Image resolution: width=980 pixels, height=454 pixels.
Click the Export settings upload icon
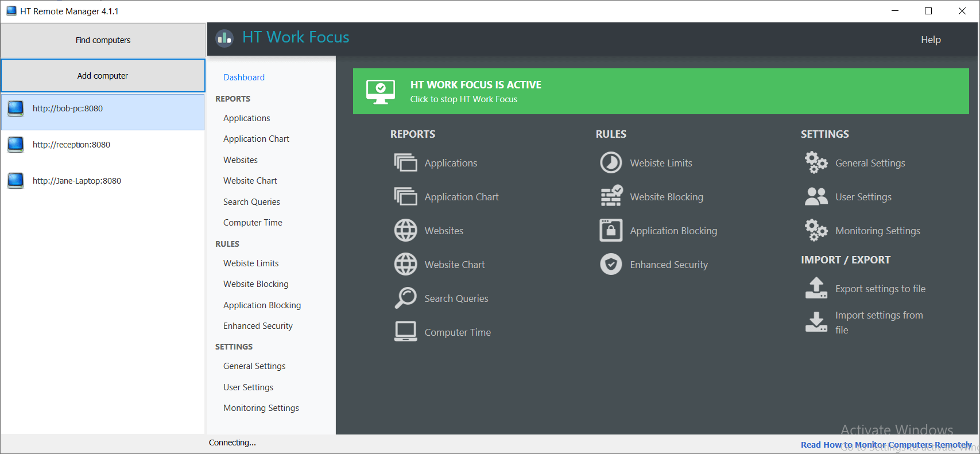pyautogui.click(x=816, y=288)
